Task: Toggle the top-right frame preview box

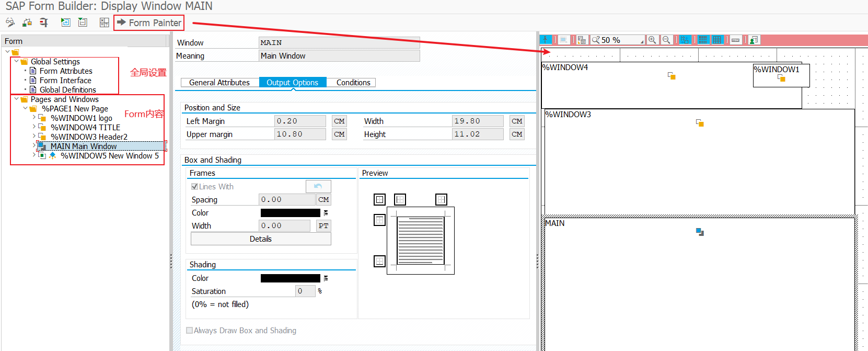Action: click(442, 199)
